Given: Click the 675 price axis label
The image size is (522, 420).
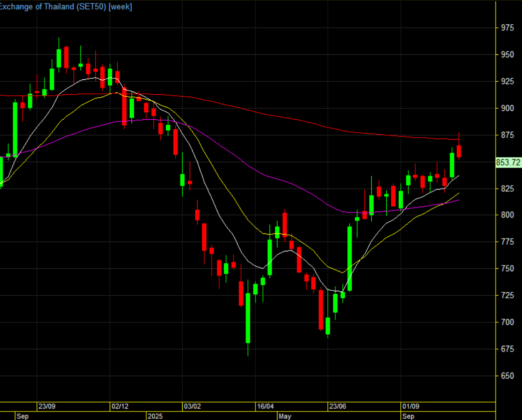Looking at the screenshot, I should pyautogui.click(x=508, y=349).
